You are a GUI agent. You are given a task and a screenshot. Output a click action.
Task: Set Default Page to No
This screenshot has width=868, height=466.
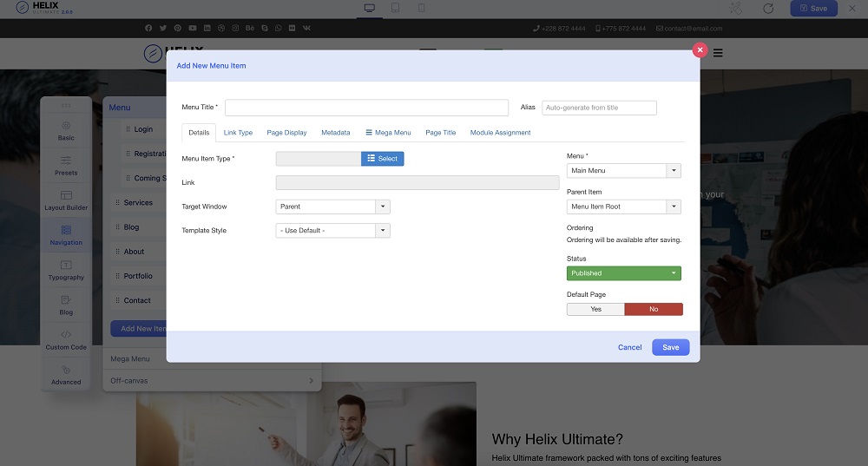654,309
